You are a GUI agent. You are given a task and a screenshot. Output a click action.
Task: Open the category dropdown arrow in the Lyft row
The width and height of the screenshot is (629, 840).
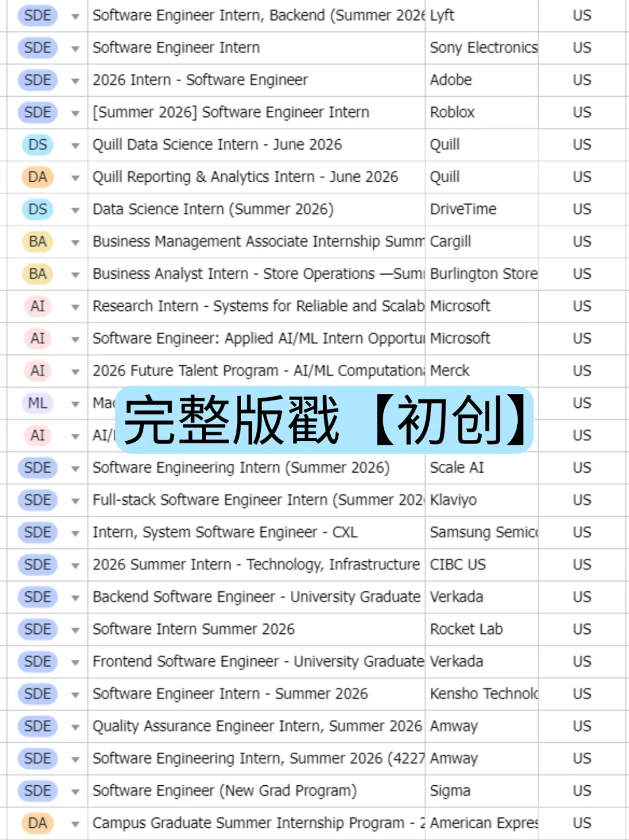75,17
